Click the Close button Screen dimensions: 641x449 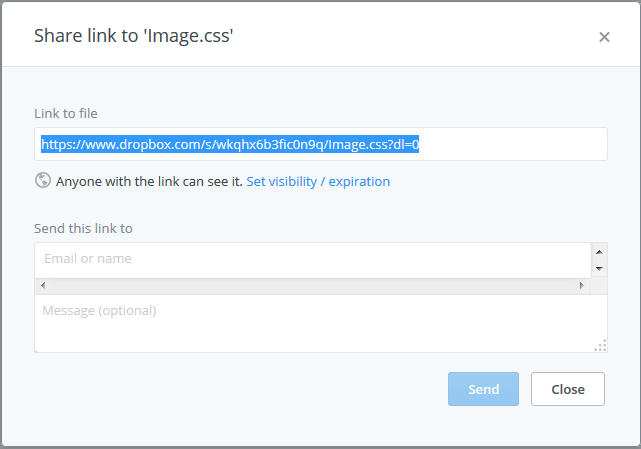(568, 389)
